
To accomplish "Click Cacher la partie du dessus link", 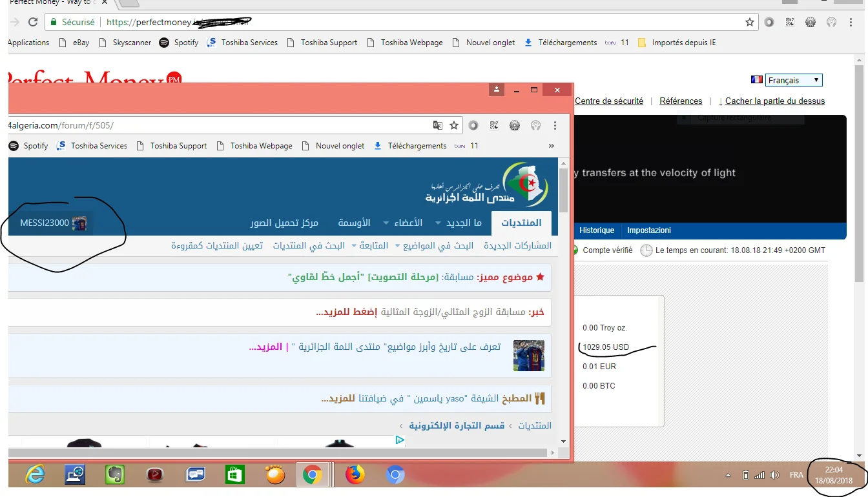I will 774,101.
